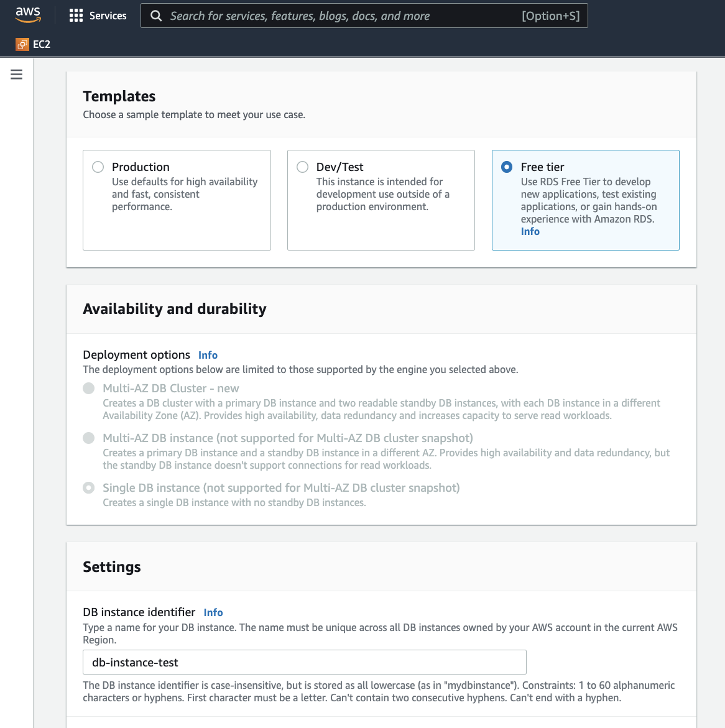Select the Free tier template option
This screenshot has width=725, height=728.
507,167
